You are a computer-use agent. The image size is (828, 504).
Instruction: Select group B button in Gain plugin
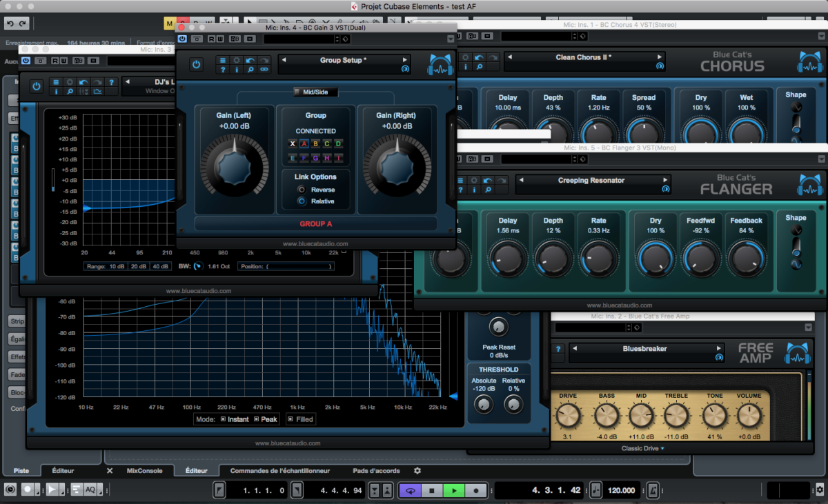pyautogui.click(x=315, y=144)
